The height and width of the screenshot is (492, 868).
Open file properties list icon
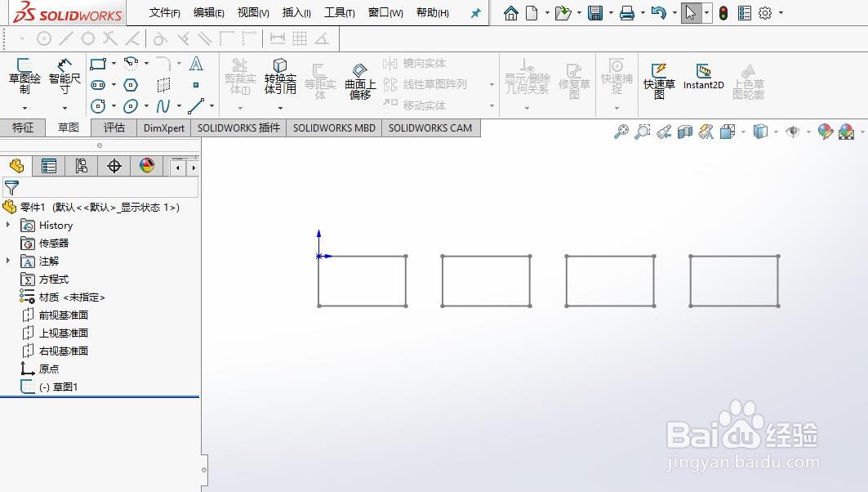tap(745, 13)
